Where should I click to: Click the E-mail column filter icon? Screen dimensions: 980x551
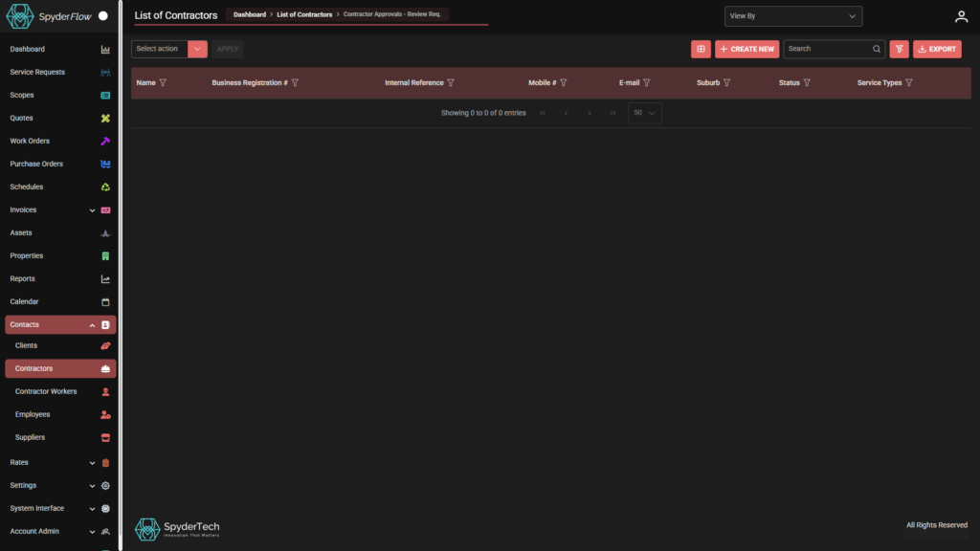click(x=647, y=83)
